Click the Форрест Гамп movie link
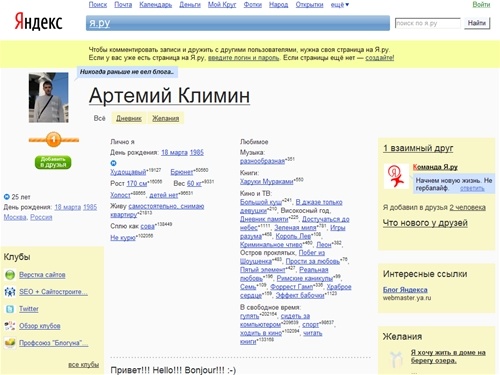 pos(292,287)
